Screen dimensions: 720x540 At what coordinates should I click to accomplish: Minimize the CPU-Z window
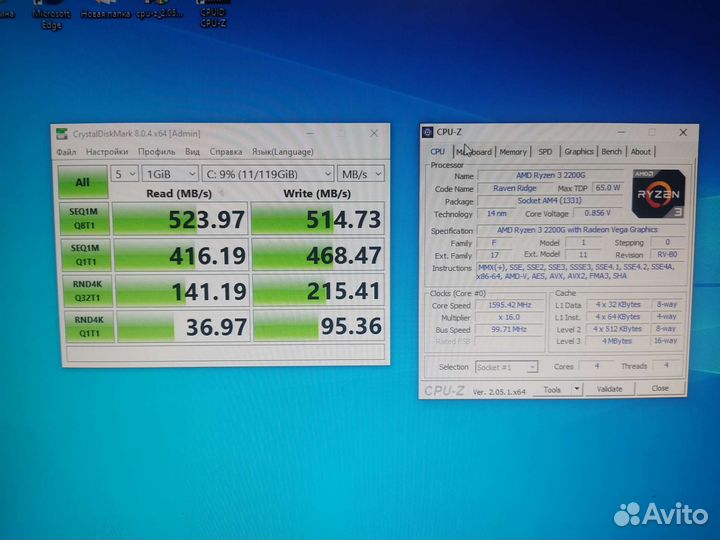click(621, 132)
